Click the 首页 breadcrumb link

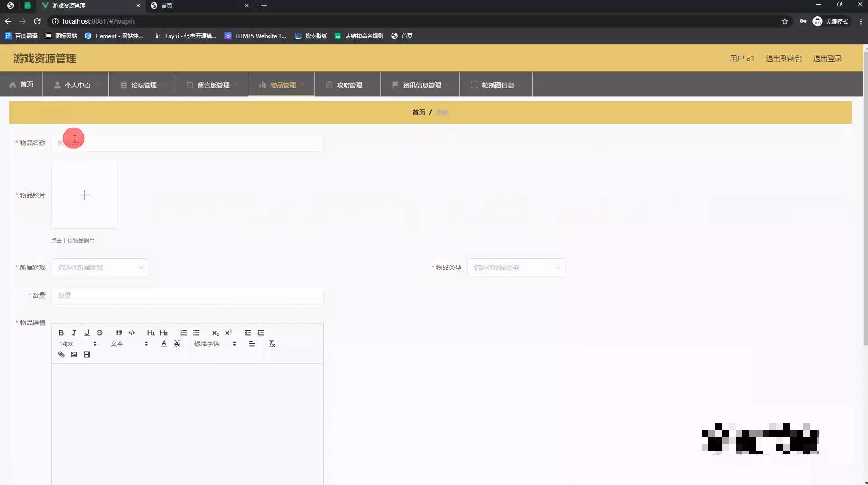coord(418,112)
